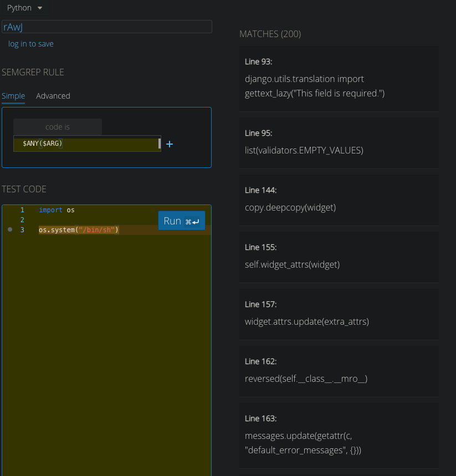Click into the $ANY($ARG) pattern field
The width and height of the screenshot is (456, 476).
87,144
